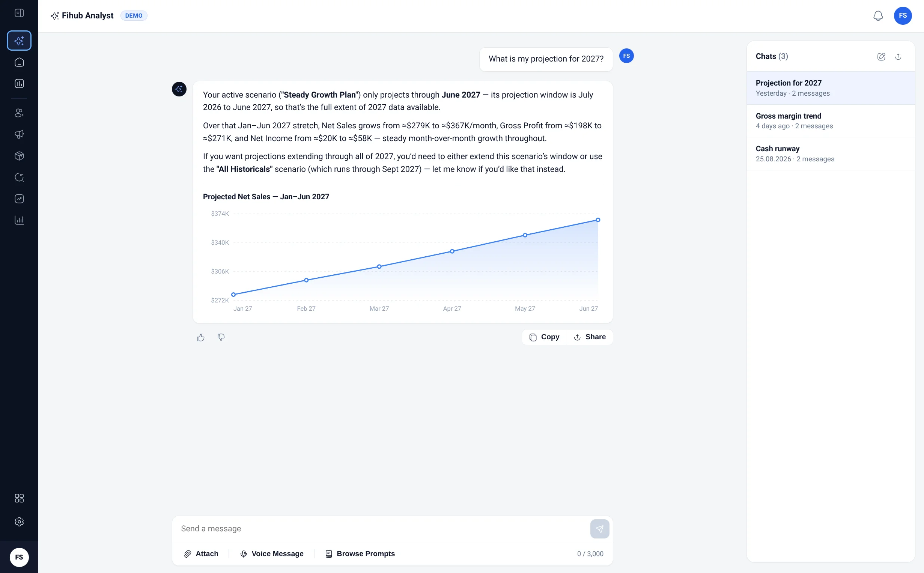Export chats with the upload icon
Image resolution: width=924 pixels, height=573 pixels.
pyautogui.click(x=898, y=56)
